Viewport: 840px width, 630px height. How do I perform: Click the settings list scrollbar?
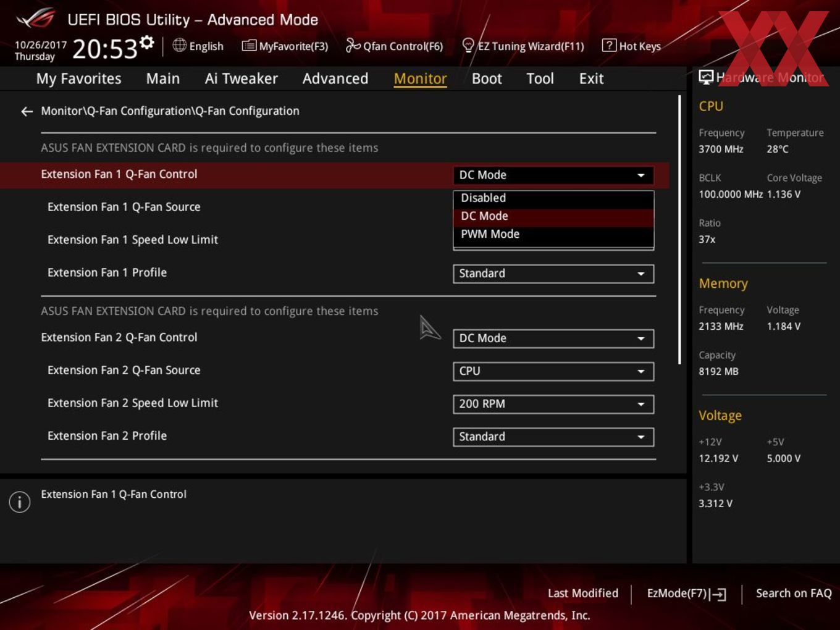679,229
